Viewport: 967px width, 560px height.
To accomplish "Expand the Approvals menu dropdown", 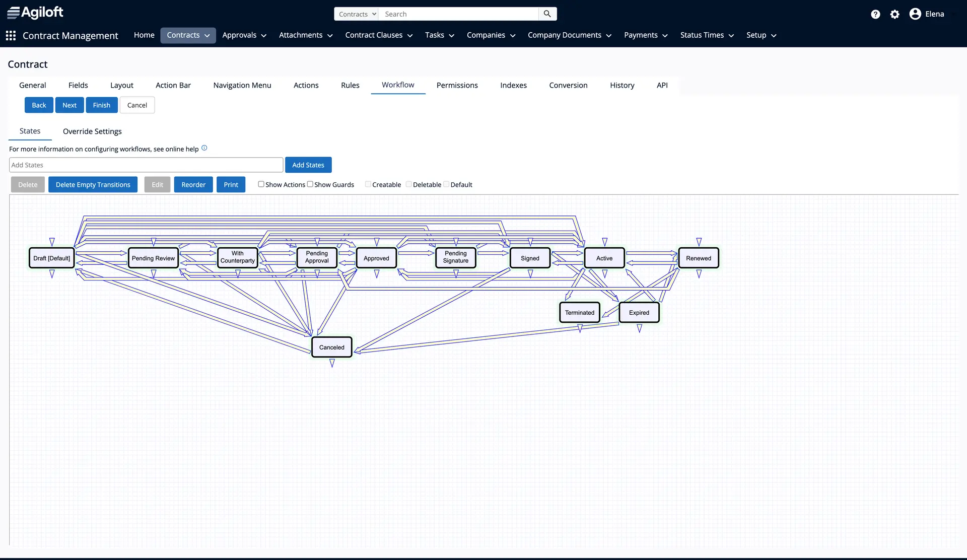I will pyautogui.click(x=244, y=35).
